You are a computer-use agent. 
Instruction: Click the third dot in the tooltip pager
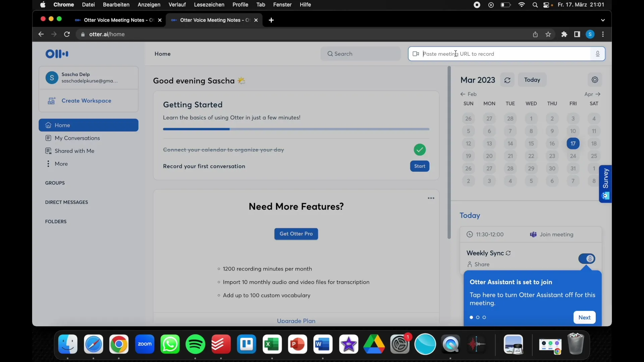pyautogui.click(x=484, y=317)
